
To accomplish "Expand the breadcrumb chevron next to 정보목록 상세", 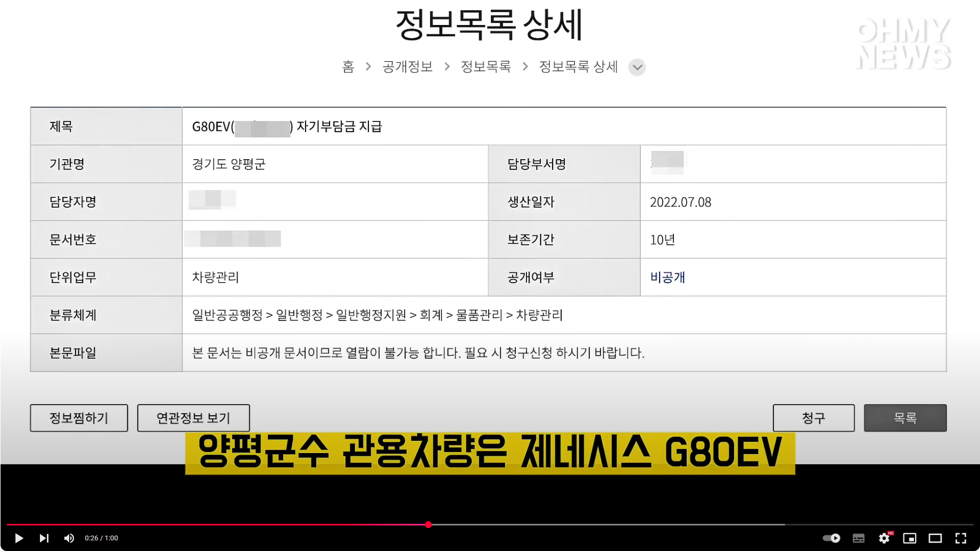I will point(637,67).
